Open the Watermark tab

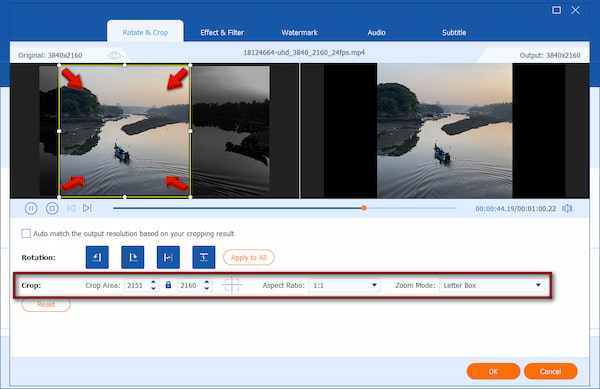coord(299,33)
